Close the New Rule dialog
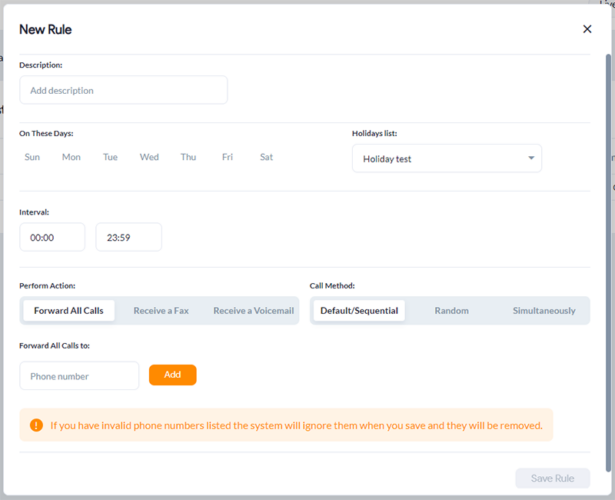Image resolution: width=615 pixels, height=500 pixels. tap(587, 30)
